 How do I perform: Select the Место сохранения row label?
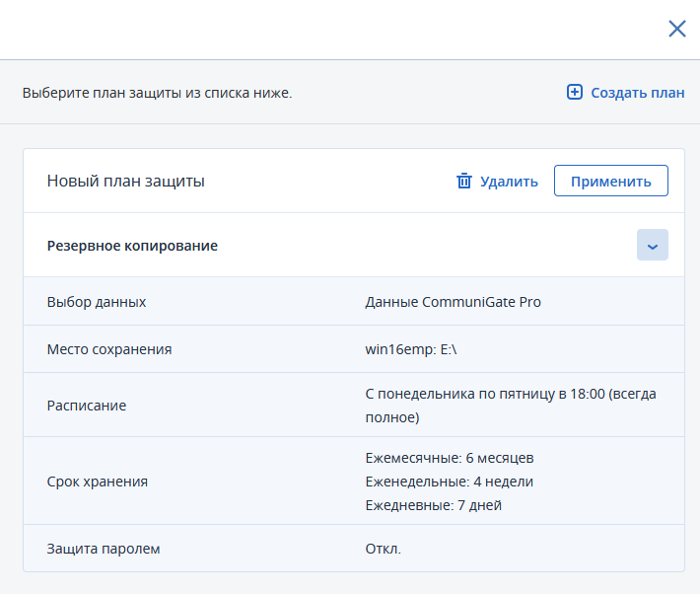click(109, 349)
